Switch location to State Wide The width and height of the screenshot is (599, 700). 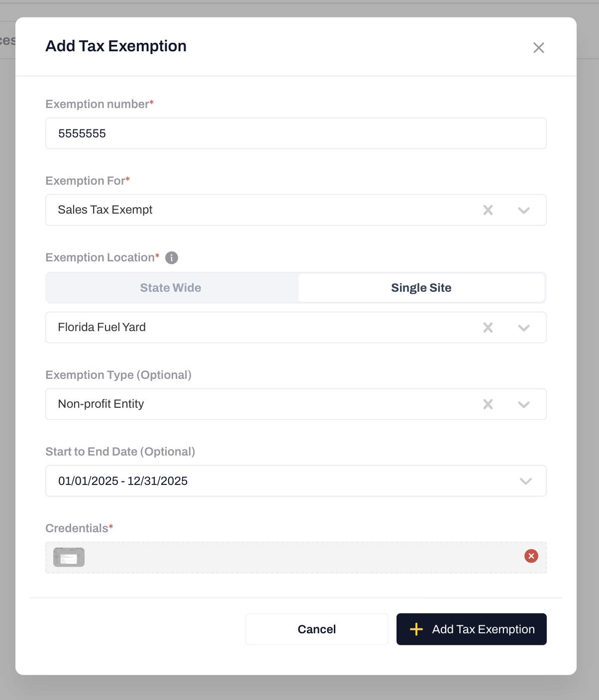(x=171, y=288)
